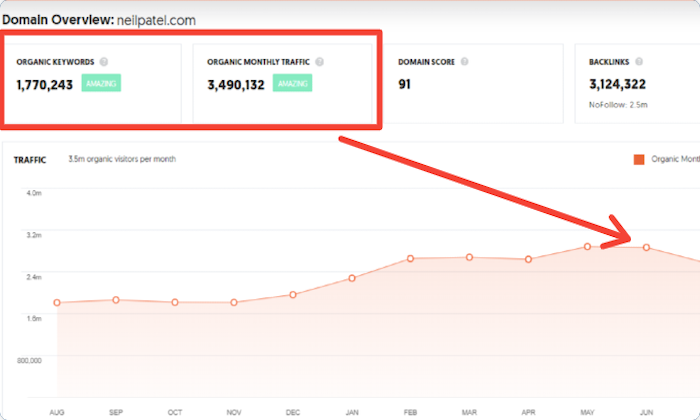
Task: Click the AMAZING badge next to 3,490,132
Action: coord(292,83)
